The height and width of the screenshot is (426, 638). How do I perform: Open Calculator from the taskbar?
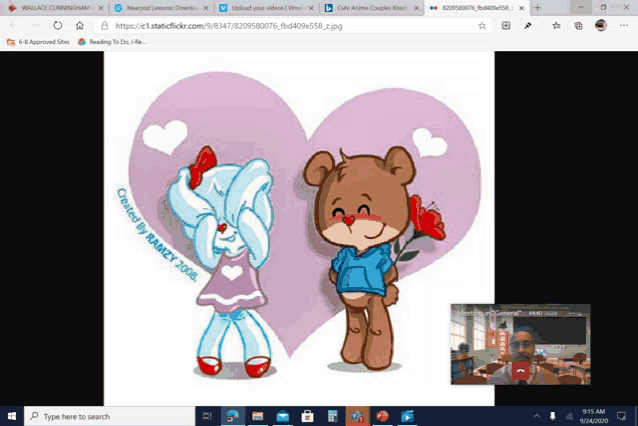(332, 416)
